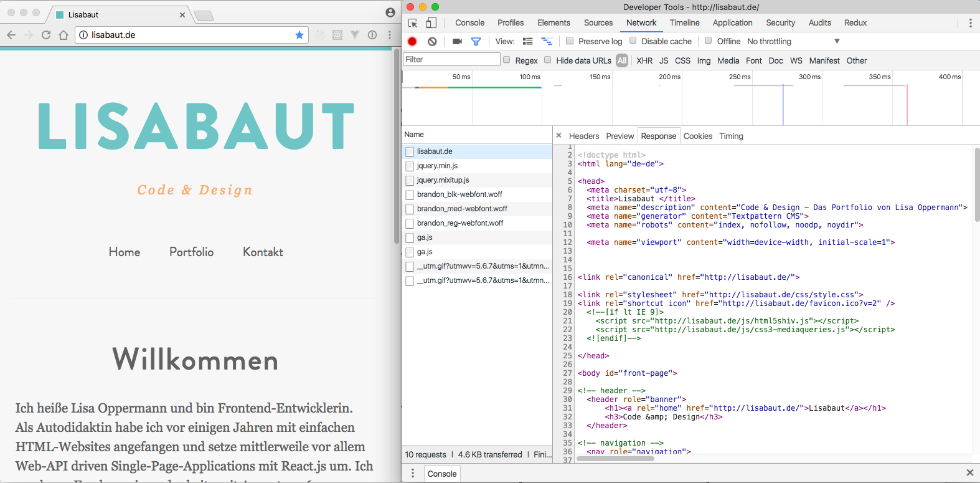Screen dimensions: 980x483
Task: Click the user profile icon in Chrome
Action: [x=390, y=12]
